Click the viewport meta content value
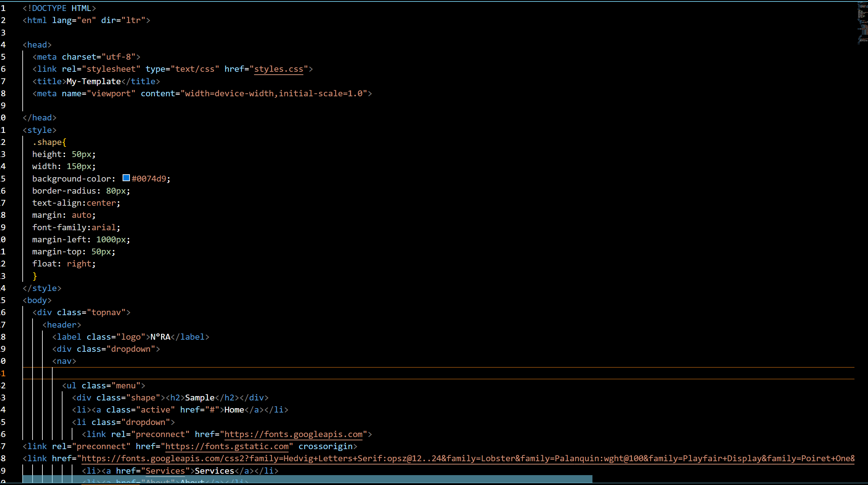868x485 pixels. [274, 94]
